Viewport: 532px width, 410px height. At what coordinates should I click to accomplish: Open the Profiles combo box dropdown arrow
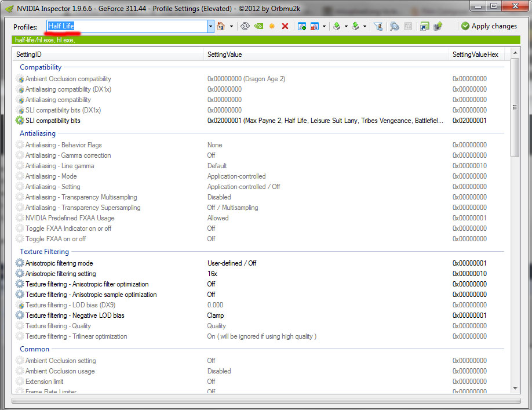click(x=211, y=26)
